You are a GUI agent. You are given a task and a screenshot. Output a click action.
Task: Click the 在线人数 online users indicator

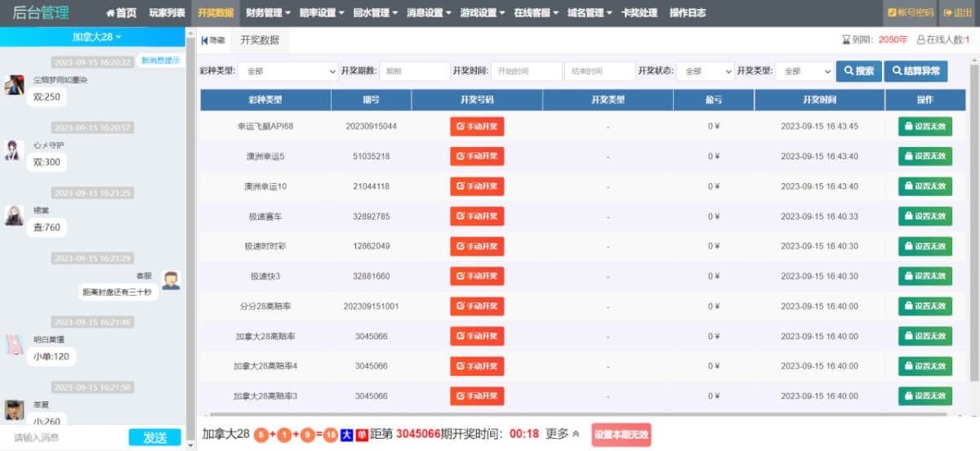943,39
